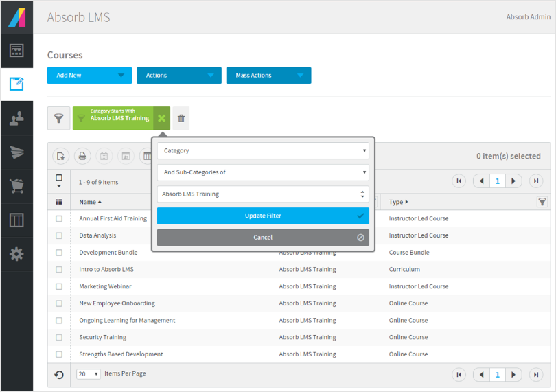Click page 1 in the bottom pager
The width and height of the screenshot is (556, 392).
coord(498,375)
